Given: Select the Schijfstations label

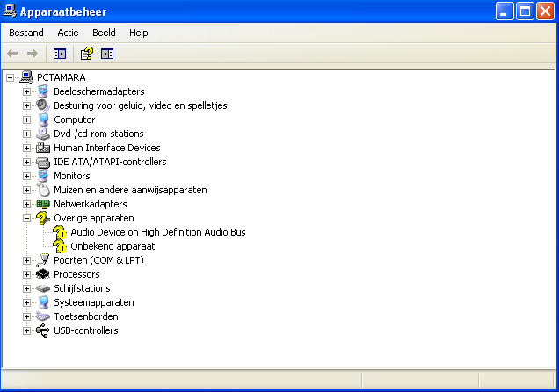Looking at the screenshot, I should (x=82, y=288).
